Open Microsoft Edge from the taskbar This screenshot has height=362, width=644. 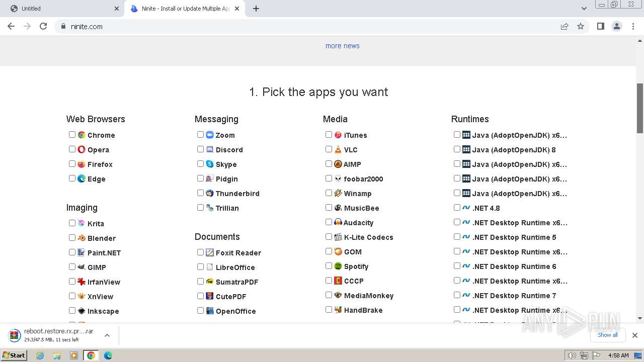coord(108,355)
